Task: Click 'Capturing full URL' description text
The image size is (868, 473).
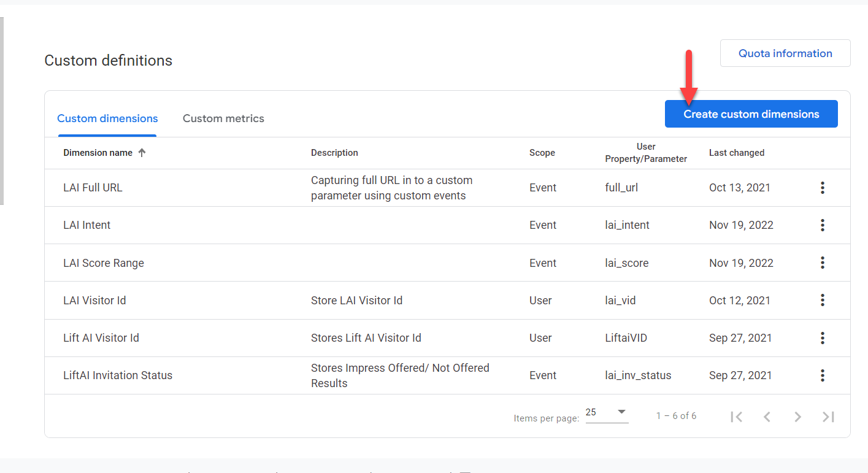Action: [x=391, y=188]
